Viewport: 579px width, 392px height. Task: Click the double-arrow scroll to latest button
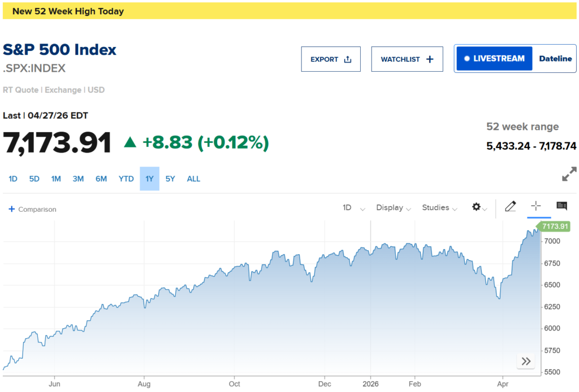(x=525, y=361)
